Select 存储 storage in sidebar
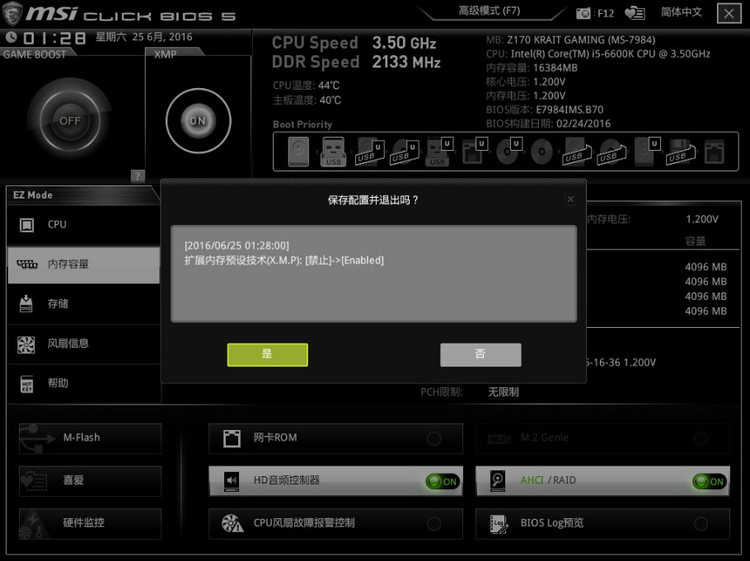The width and height of the screenshot is (750, 561). [84, 304]
